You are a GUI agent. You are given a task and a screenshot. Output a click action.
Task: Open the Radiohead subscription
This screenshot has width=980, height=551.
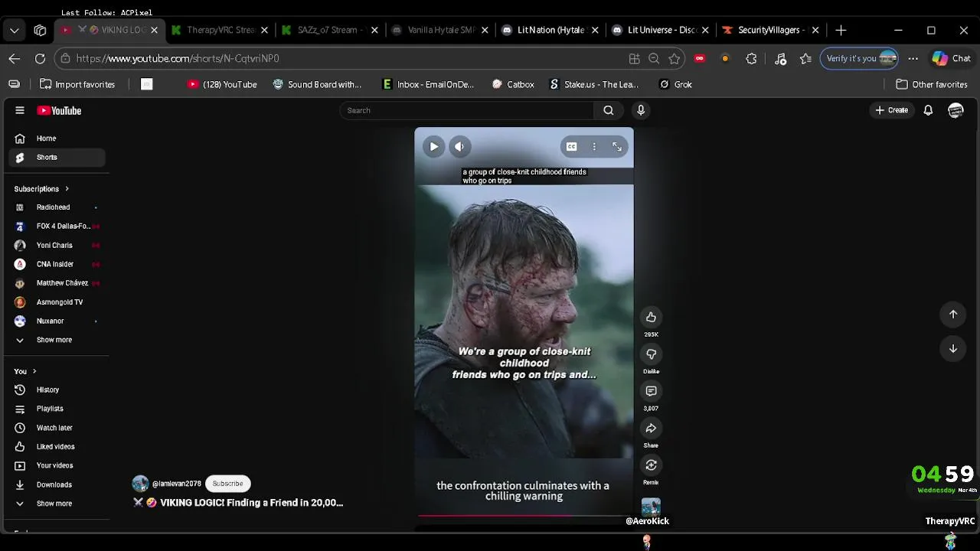pos(57,207)
